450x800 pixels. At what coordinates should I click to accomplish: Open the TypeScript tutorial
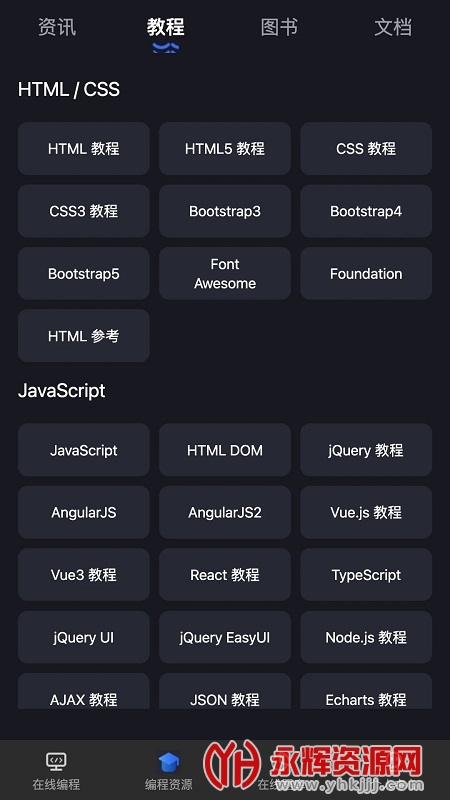pyautogui.click(x=366, y=575)
